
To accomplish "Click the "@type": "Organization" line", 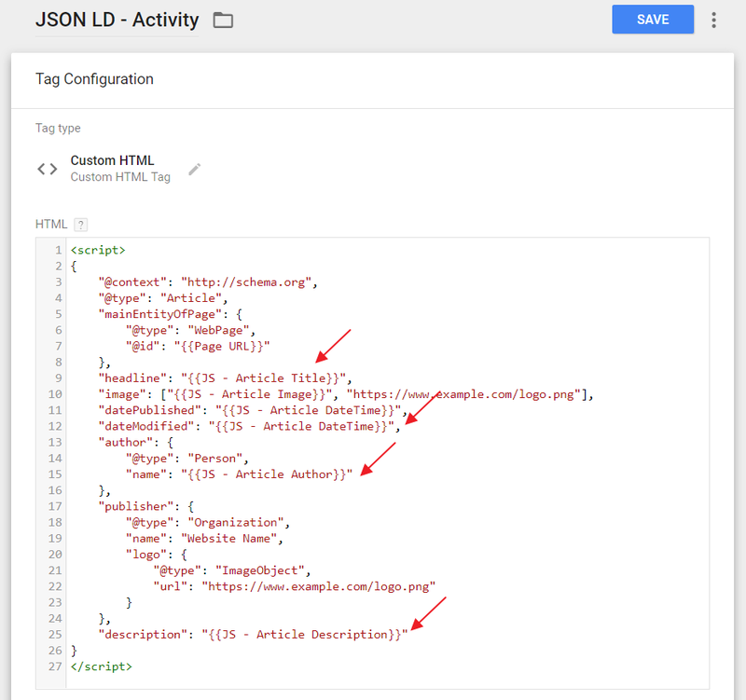I will click(208, 523).
